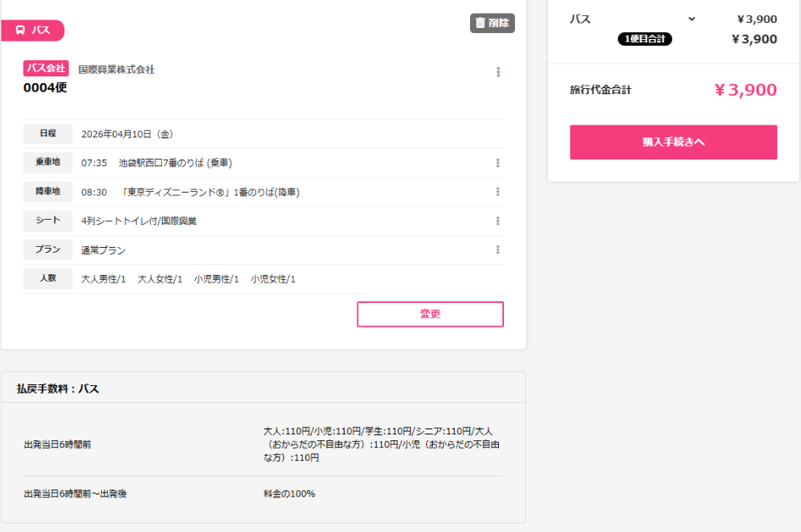Open the three-dot menu beside 国際興業株式会社

coord(498,72)
